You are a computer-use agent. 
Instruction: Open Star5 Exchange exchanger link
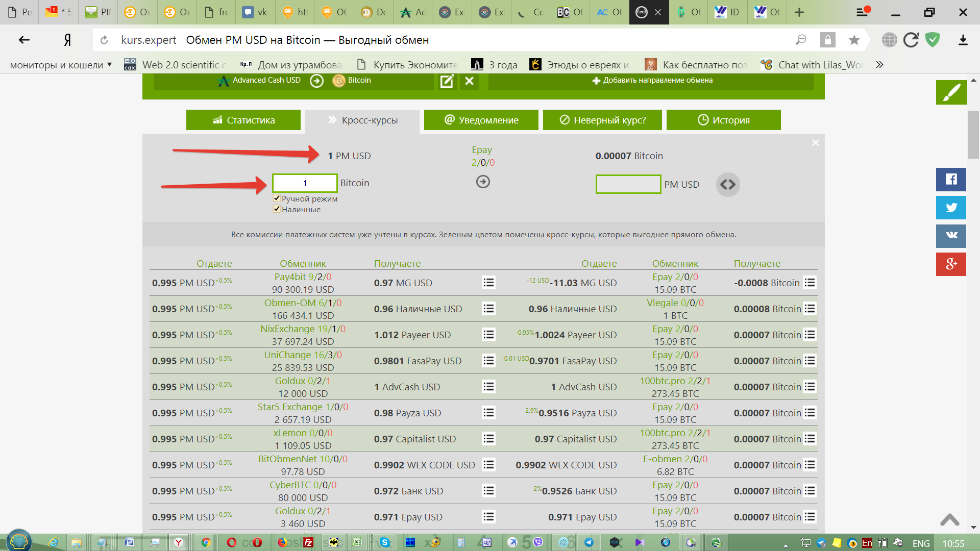point(290,407)
